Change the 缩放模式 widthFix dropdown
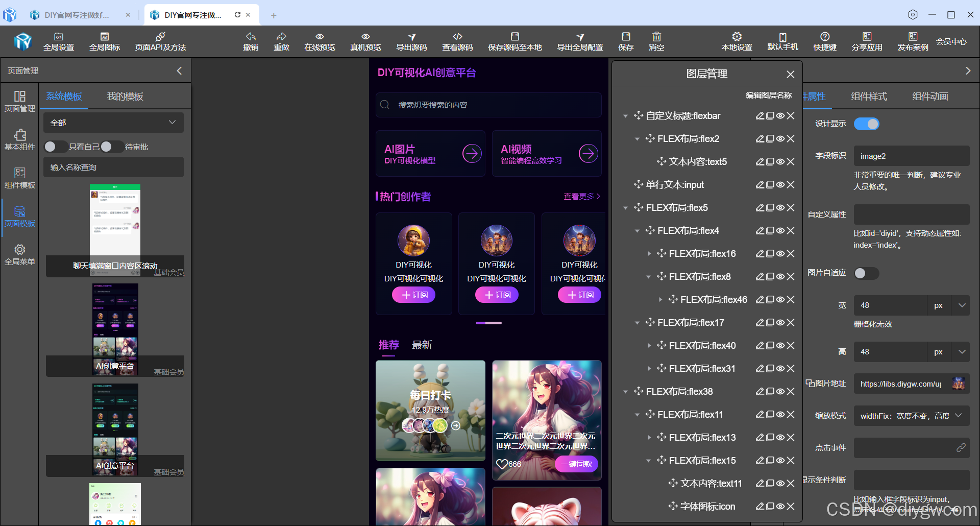The width and height of the screenshot is (980, 526). (911, 416)
